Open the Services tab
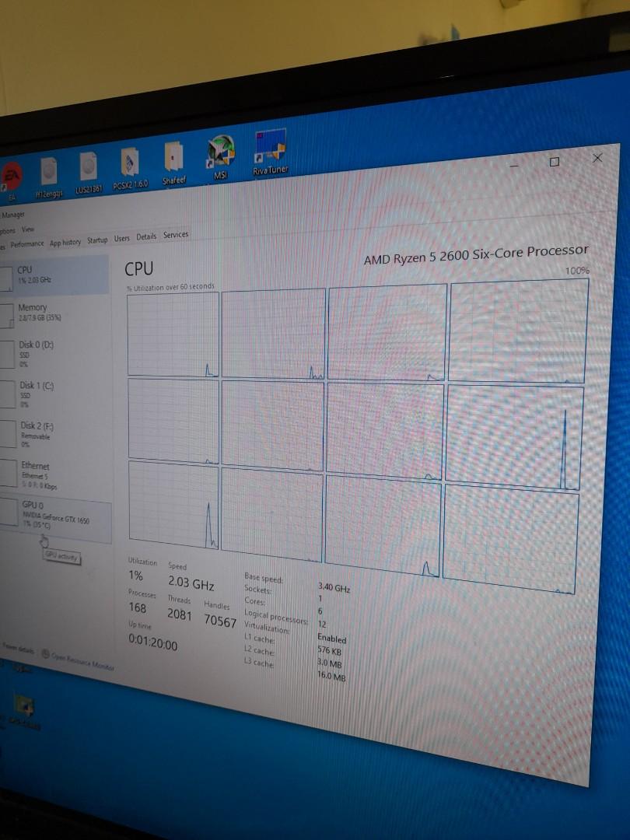Image resolution: width=630 pixels, height=840 pixels. point(176,234)
